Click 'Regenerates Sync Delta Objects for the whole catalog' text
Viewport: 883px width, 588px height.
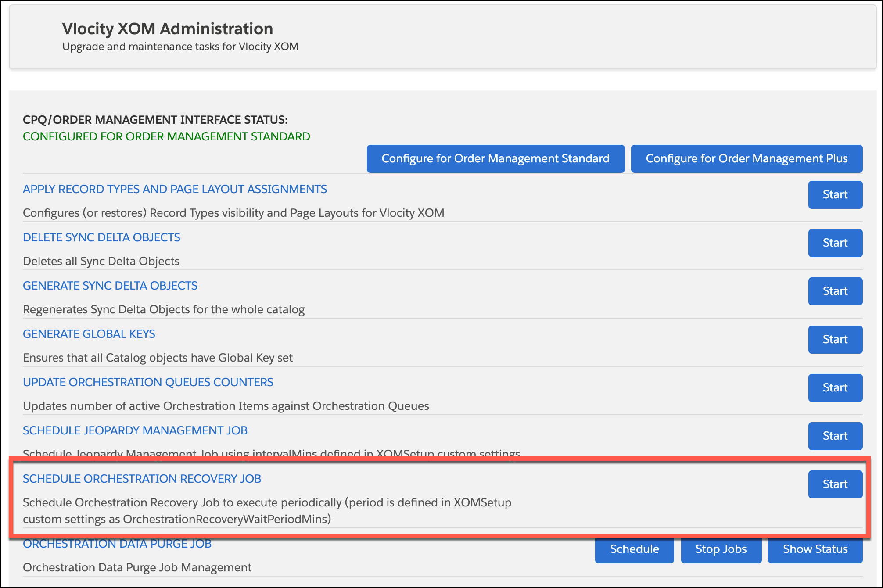[164, 309]
